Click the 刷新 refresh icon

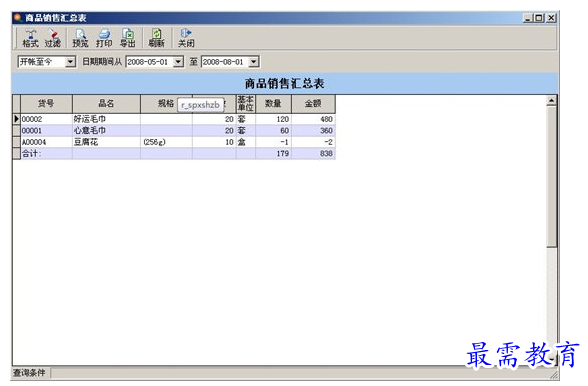[x=156, y=38]
